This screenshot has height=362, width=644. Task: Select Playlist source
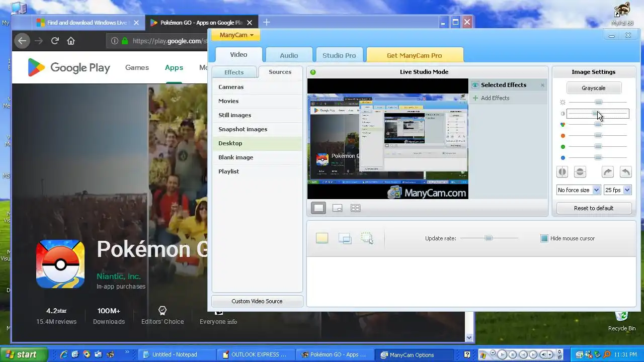257,171
